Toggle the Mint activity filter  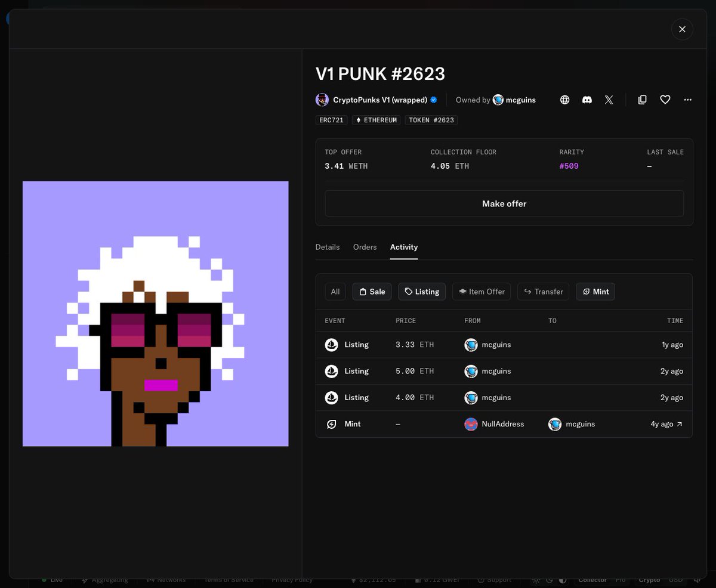click(x=595, y=292)
